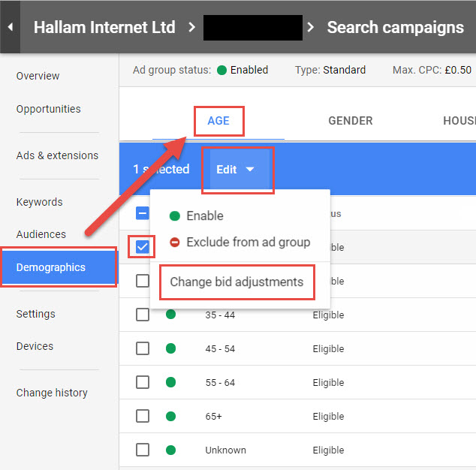Open the Overview page
The width and height of the screenshot is (476, 470).
click(38, 76)
